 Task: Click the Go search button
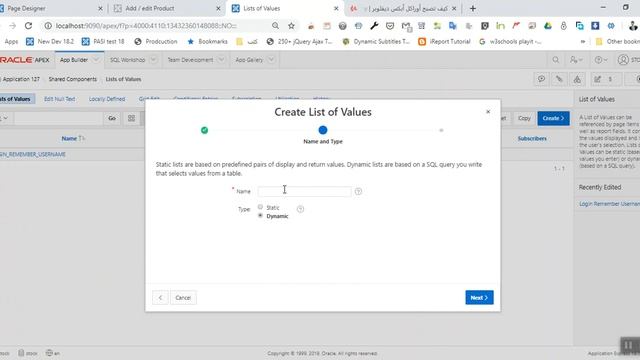tap(112, 118)
